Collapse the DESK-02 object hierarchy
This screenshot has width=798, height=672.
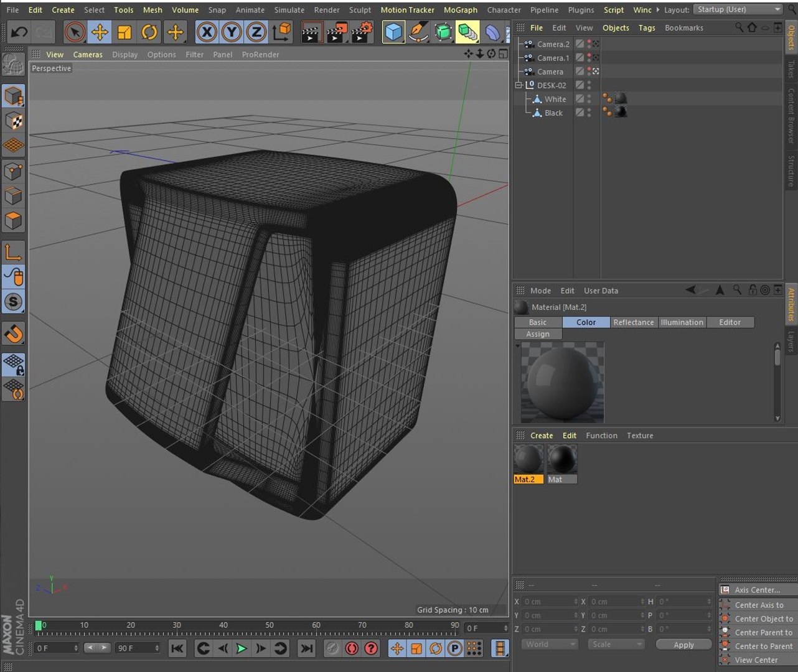(517, 85)
